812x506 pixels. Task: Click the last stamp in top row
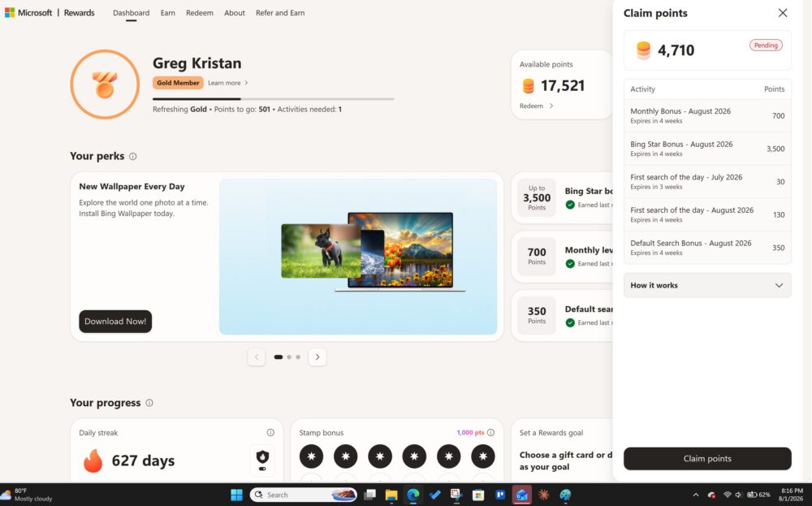[482, 456]
